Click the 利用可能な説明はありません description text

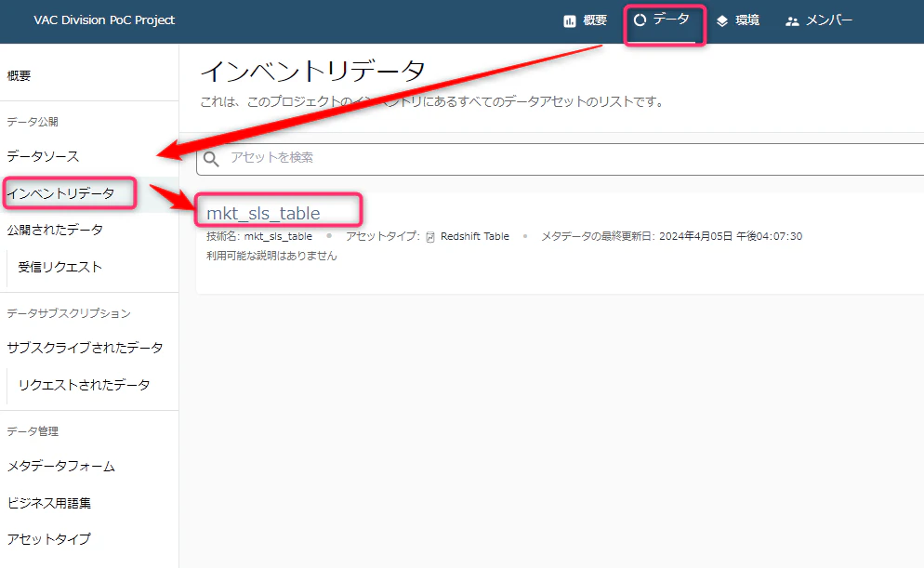pyautogui.click(x=271, y=256)
